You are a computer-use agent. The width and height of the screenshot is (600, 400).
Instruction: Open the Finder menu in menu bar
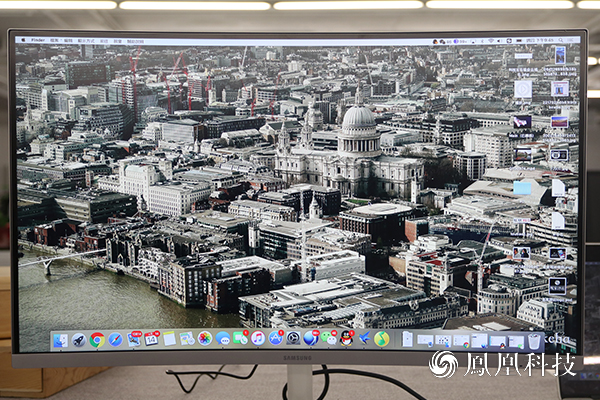36,41
